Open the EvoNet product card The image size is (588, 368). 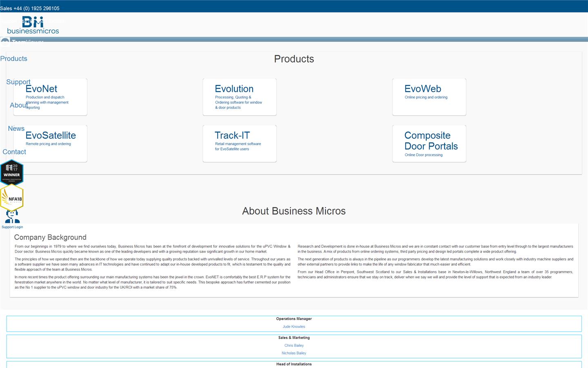(50, 97)
